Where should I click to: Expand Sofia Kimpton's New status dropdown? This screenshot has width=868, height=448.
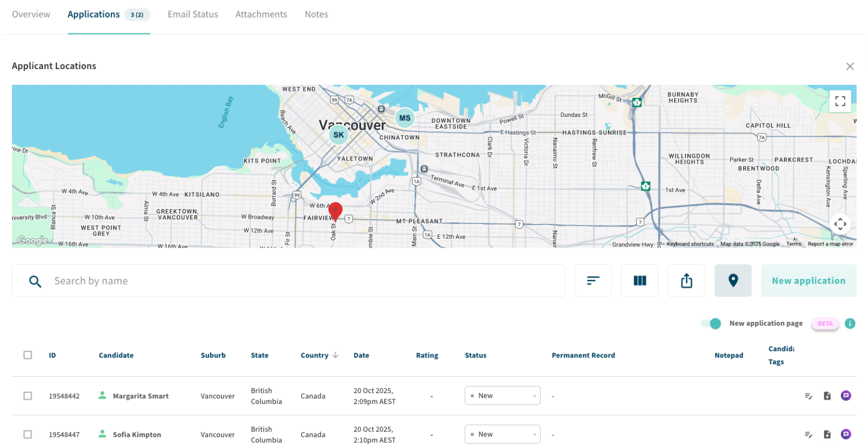tap(502, 434)
